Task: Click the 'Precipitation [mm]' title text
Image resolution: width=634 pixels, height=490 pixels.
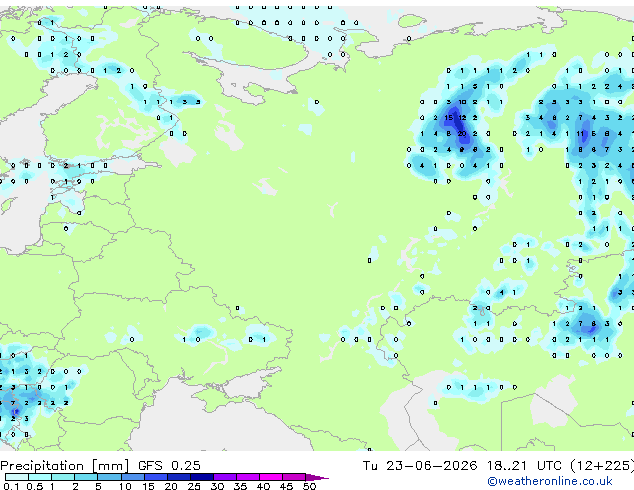Action: click(x=65, y=466)
